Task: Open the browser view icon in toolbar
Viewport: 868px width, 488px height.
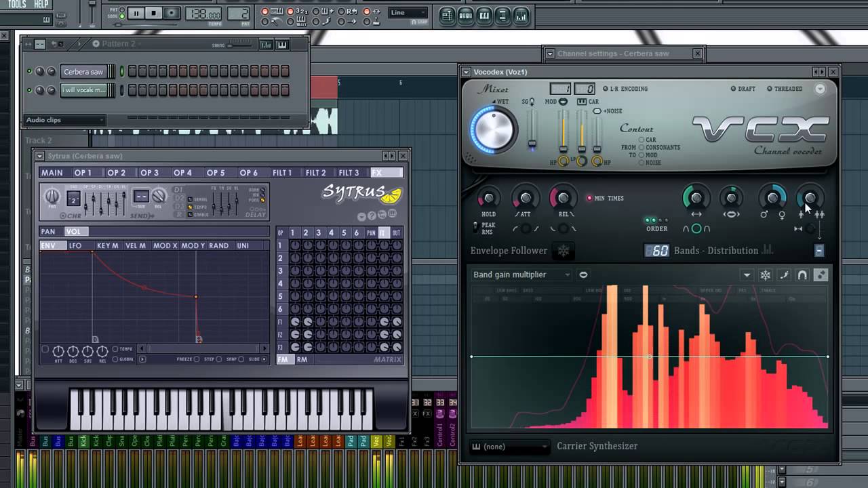Action: (502, 16)
